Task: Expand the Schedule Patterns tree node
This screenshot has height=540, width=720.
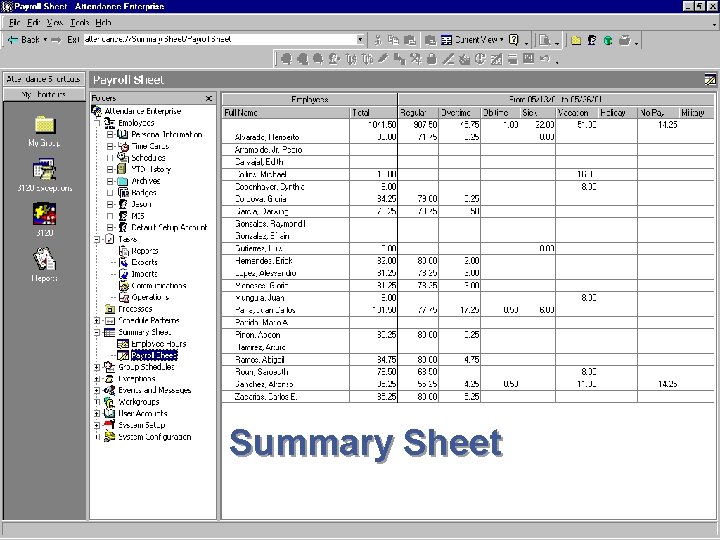Action: point(97,321)
